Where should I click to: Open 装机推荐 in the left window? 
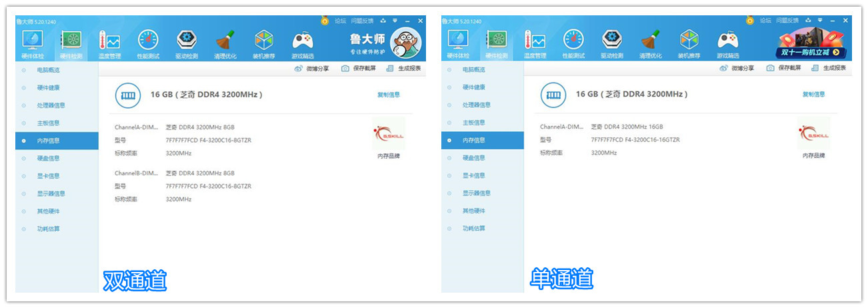coord(264,44)
